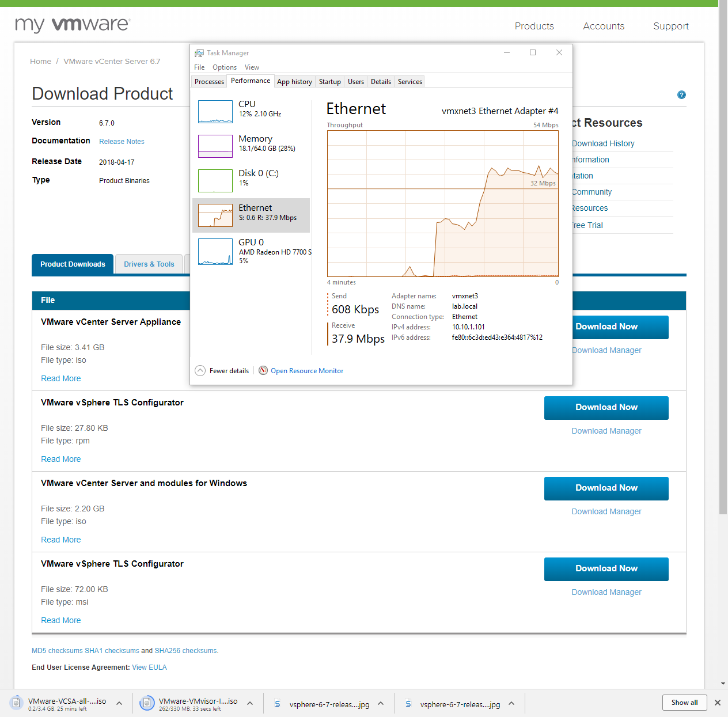Click Open Resource Monitor link
The height and width of the screenshot is (717, 728).
(307, 371)
